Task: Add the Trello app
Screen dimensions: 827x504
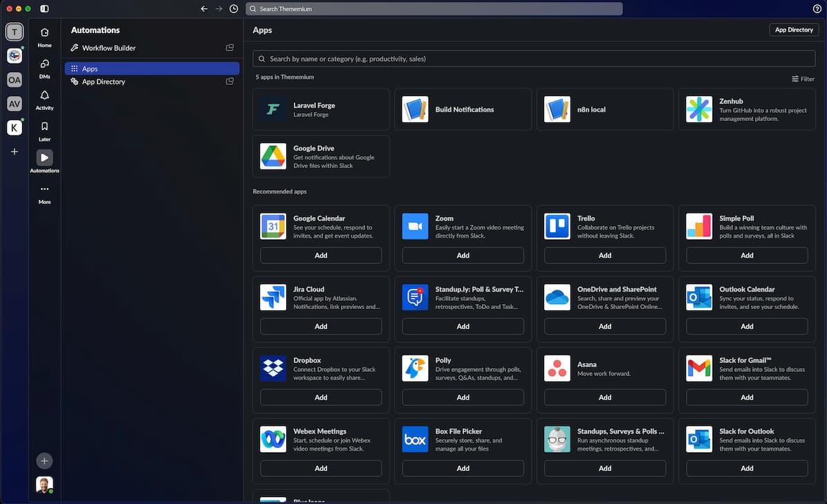Action: [x=605, y=255]
